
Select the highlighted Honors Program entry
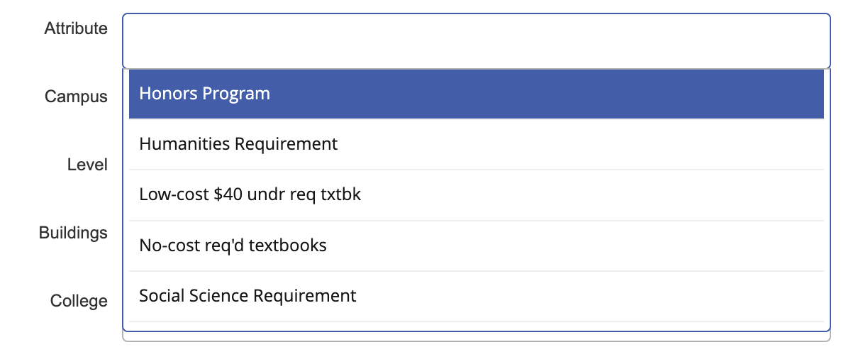point(204,94)
